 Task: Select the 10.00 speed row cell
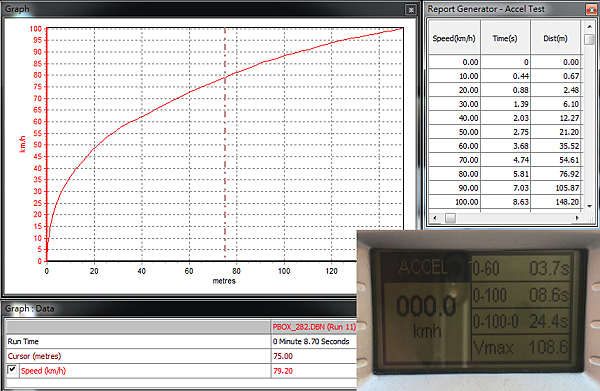tap(454, 76)
